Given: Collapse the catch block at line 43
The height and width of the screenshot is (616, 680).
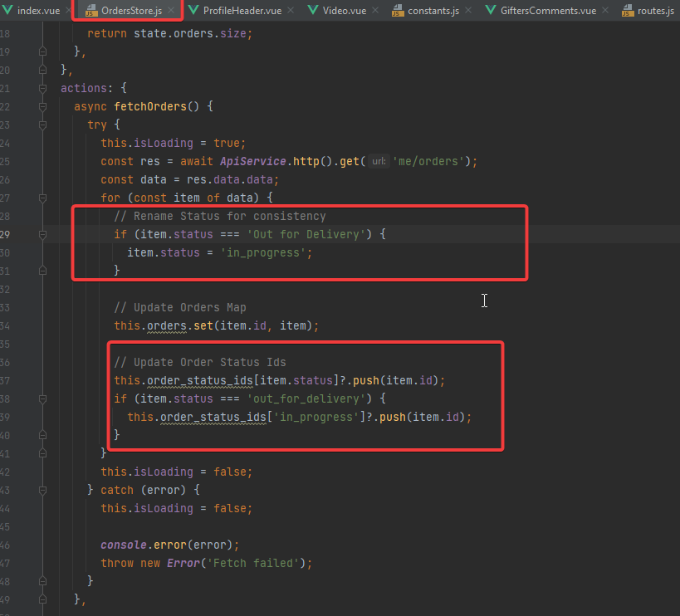Looking at the screenshot, I should pos(42,491).
